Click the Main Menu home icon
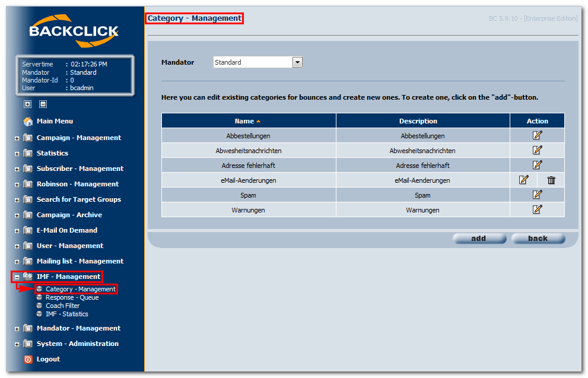The image size is (588, 378). pos(28,121)
